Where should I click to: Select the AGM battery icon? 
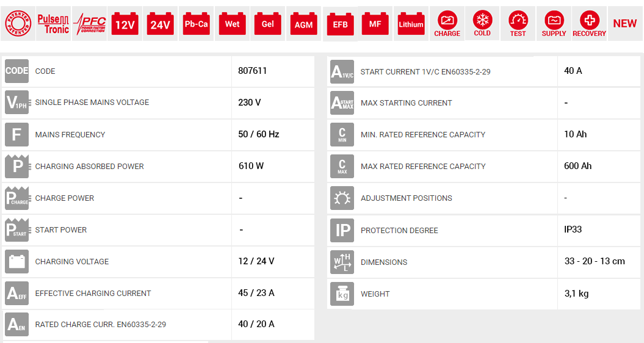click(303, 24)
